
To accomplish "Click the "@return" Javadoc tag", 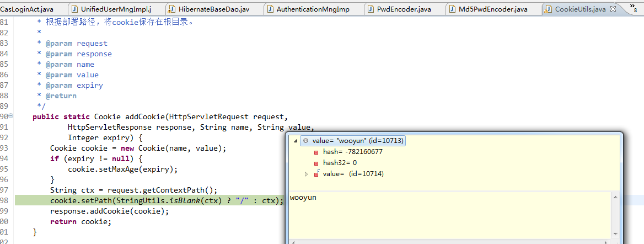I will [61, 96].
